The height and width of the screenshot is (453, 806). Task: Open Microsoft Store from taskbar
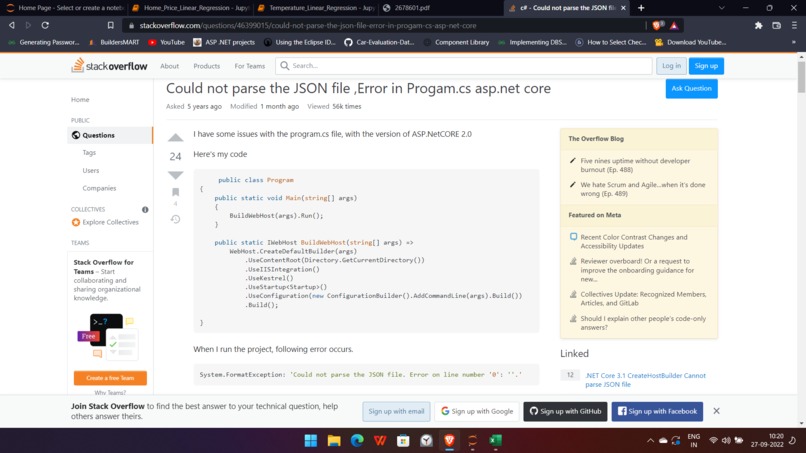pos(403,441)
